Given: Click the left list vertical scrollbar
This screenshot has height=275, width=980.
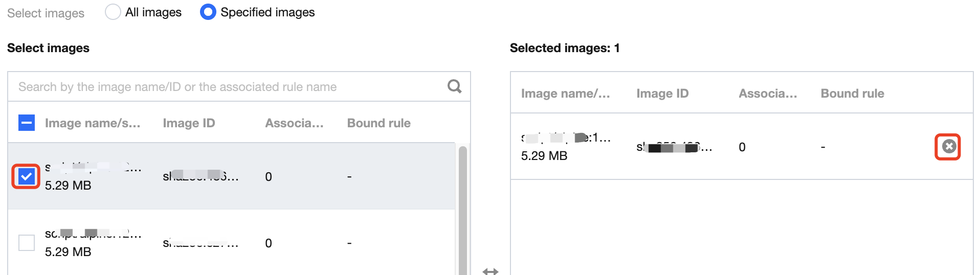Looking at the screenshot, I should (x=462, y=210).
